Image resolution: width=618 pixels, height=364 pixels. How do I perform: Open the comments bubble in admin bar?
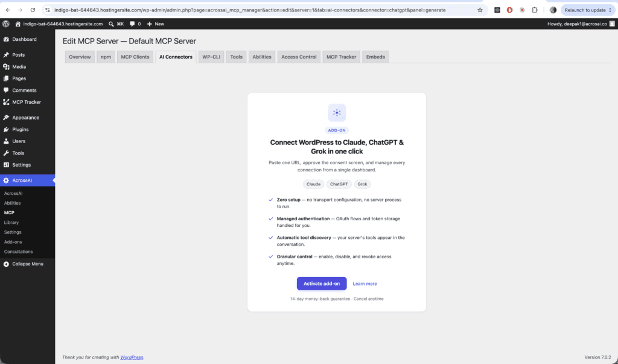[x=132, y=24]
